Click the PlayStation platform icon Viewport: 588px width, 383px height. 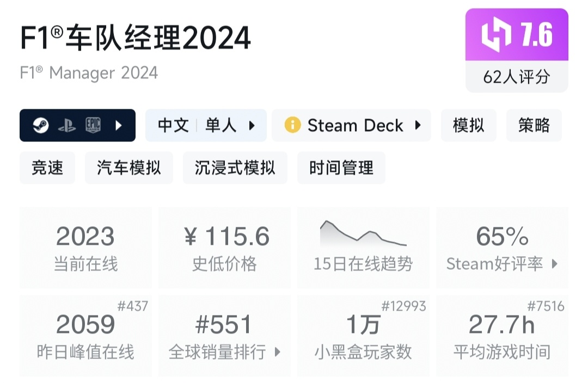pos(67,126)
